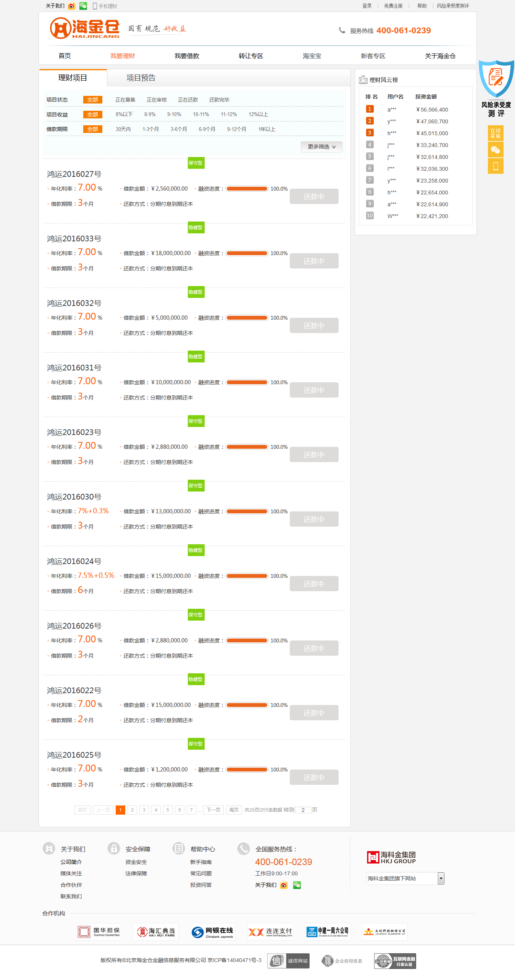Expand the 更多筛选 filter options
The width and height of the screenshot is (515, 980).
tap(321, 147)
